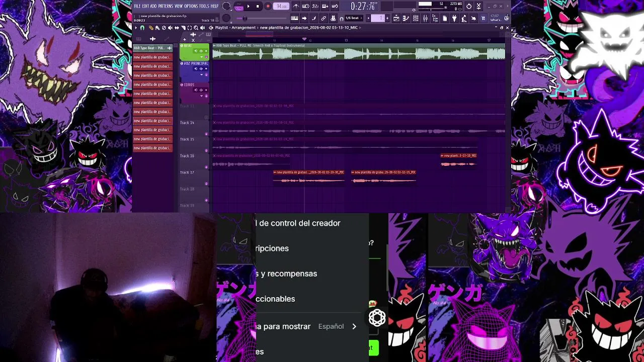This screenshot has height=362, width=644.
Task: Select the playlist Mute tool
Action: click(x=170, y=28)
